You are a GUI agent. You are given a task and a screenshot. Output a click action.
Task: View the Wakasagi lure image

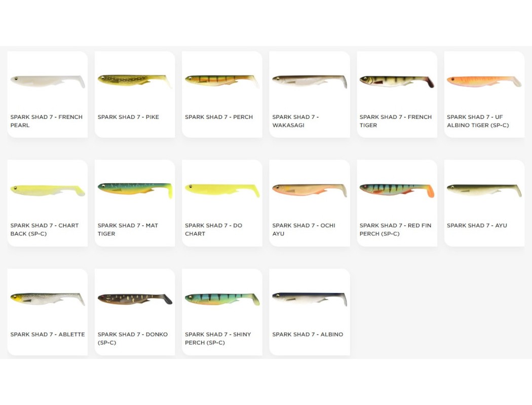[310, 81]
